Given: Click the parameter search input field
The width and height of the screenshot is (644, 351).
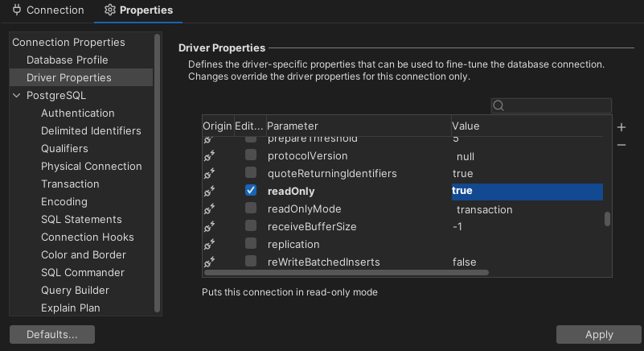Looking at the screenshot, I should (x=558, y=105).
